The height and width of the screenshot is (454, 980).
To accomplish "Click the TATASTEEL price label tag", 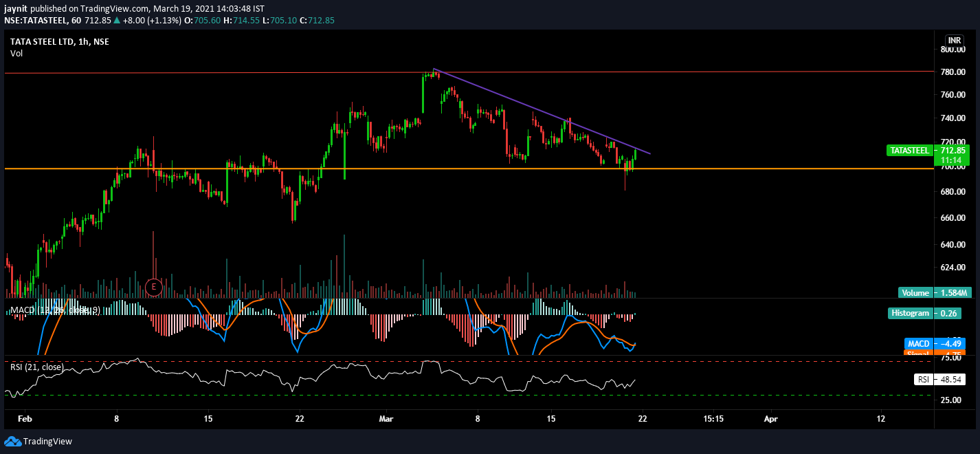I will [910, 150].
